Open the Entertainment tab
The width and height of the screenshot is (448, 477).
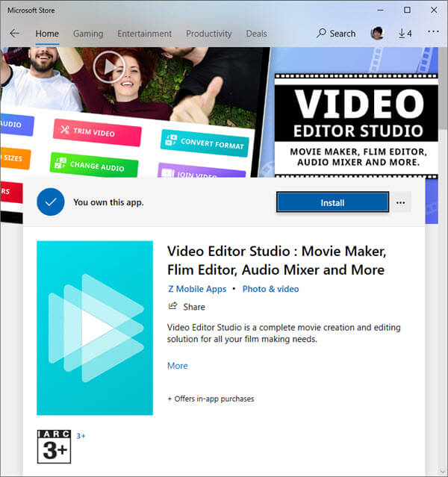click(x=145, y=34)
